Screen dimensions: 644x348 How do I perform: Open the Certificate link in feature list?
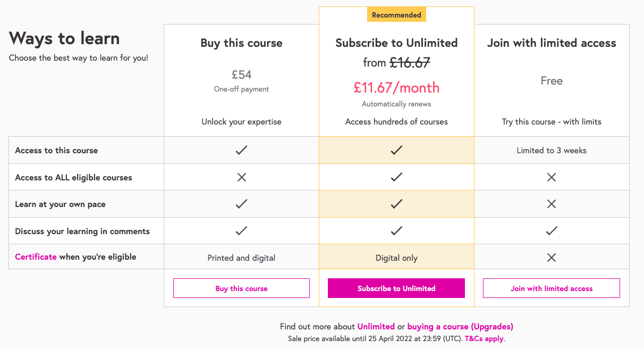pyautogui.click(x=36, y=257)
